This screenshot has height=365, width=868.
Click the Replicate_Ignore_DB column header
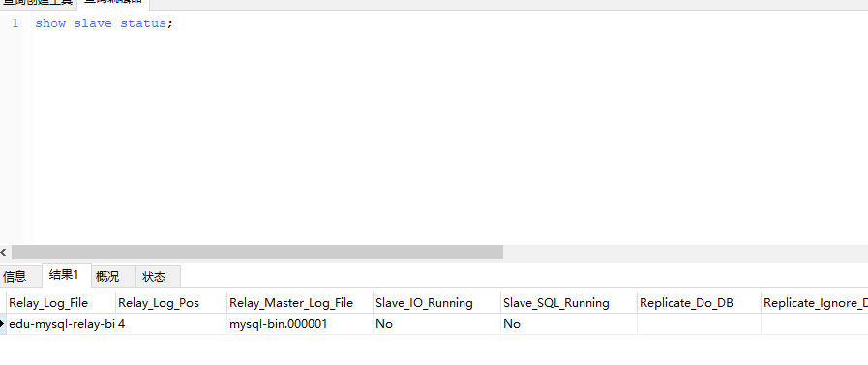(815, 303)
